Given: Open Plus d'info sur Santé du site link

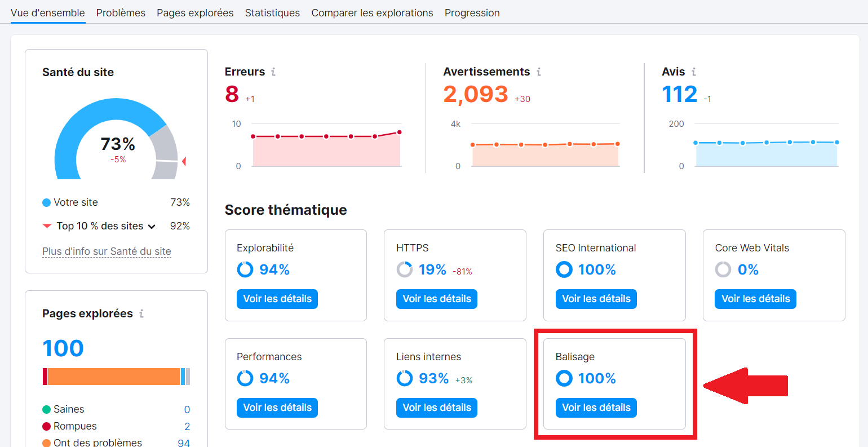Looking at the screenshot, I should click(x=107, y=251).
